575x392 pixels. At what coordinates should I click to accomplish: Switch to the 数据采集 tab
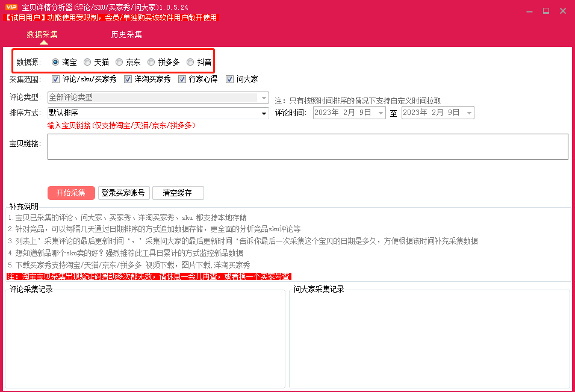[42, 34]
